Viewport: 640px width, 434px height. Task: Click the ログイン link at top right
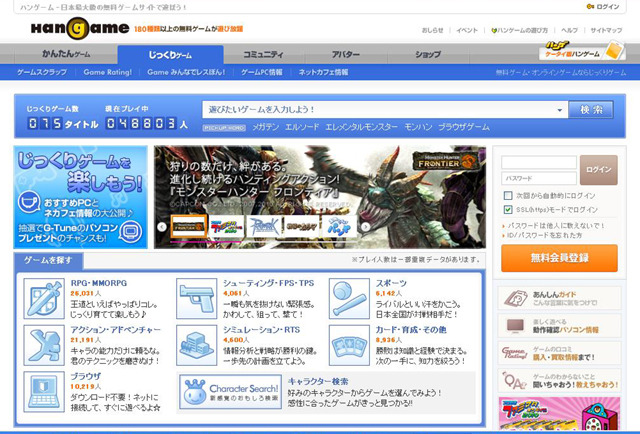(607, 7)
